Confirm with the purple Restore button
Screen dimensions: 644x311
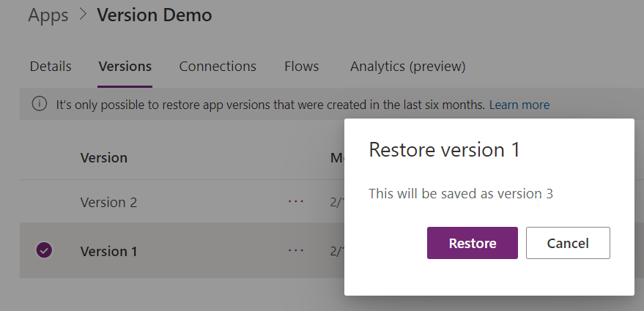pos(473,243)
